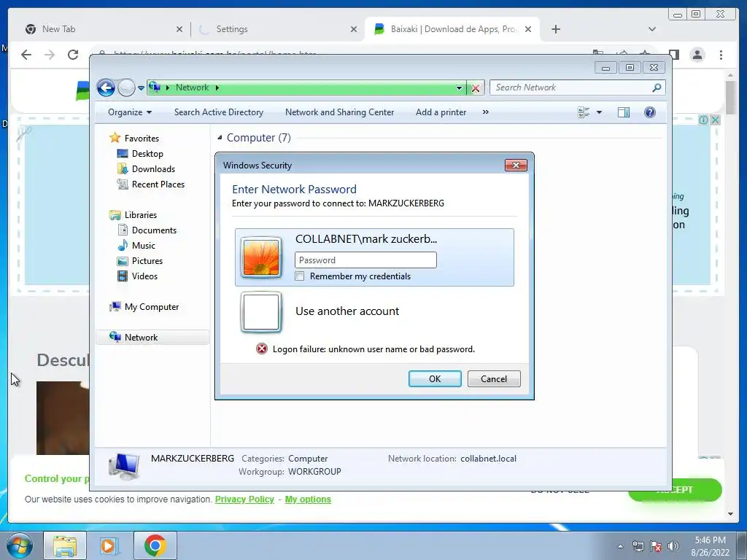747x560 pixels.
Task: Close the Baixaki advertisement
Action: coord(715,120)
